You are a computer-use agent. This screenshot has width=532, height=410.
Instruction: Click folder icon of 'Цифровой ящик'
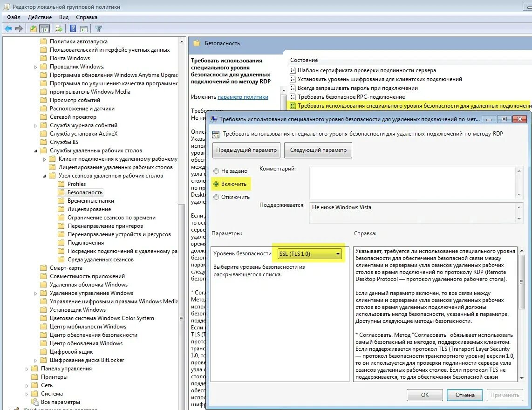(43, 352)
